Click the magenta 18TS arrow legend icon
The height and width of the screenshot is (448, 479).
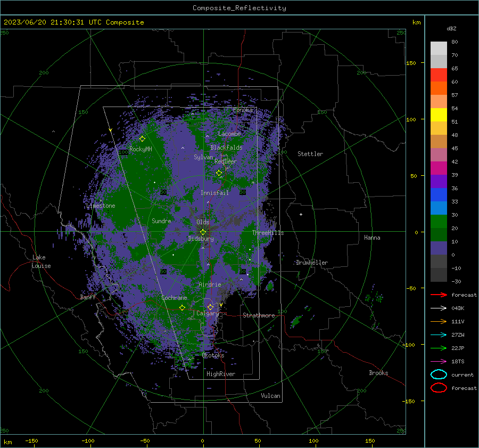coord(439,362)
